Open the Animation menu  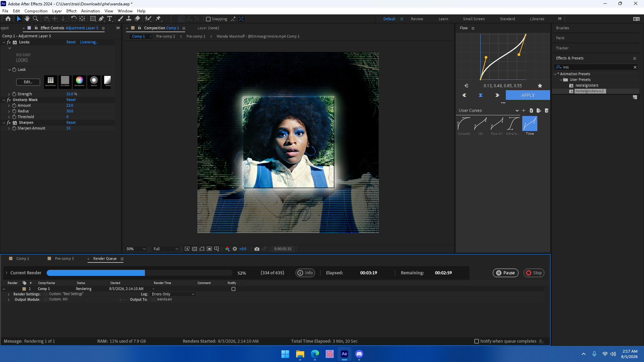90,11
